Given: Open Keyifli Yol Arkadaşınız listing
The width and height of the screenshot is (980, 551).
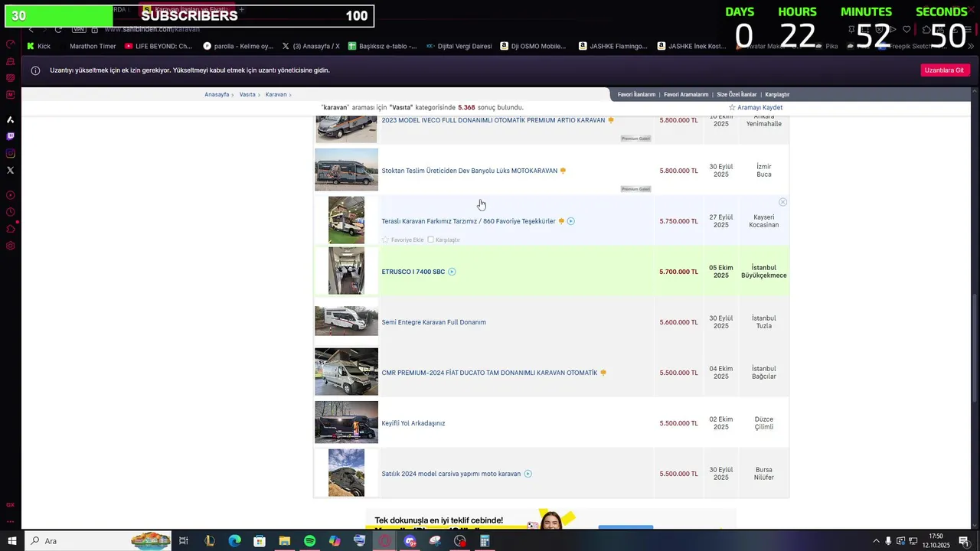Looking at the screenshot, I should 413,423.
